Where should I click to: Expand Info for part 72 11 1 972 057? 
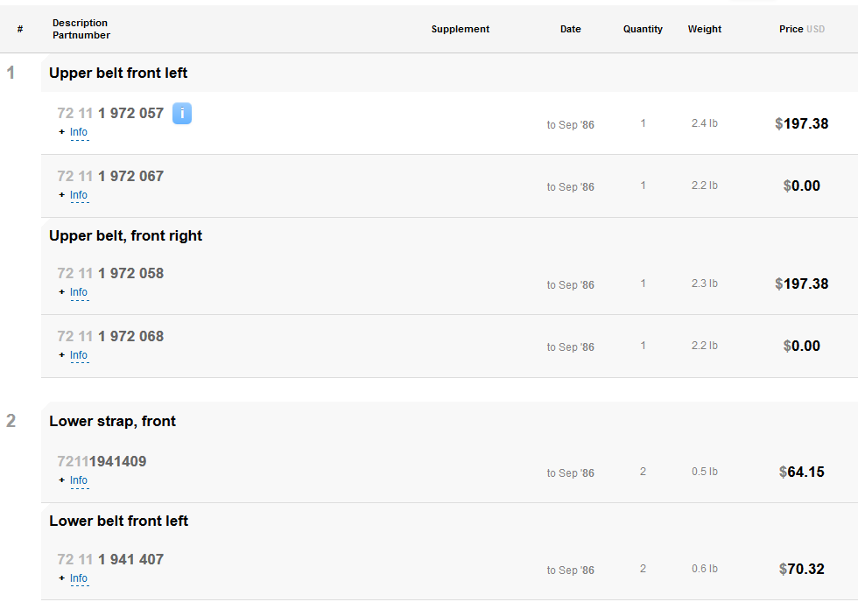79,132
